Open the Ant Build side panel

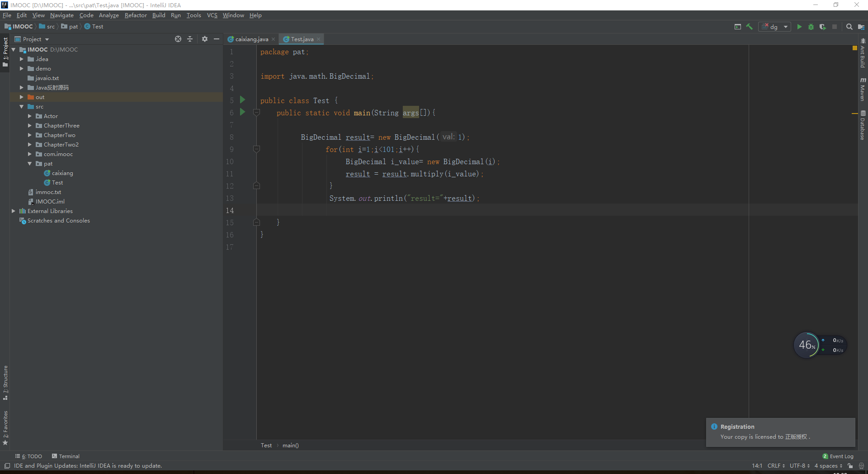[863, 53]
